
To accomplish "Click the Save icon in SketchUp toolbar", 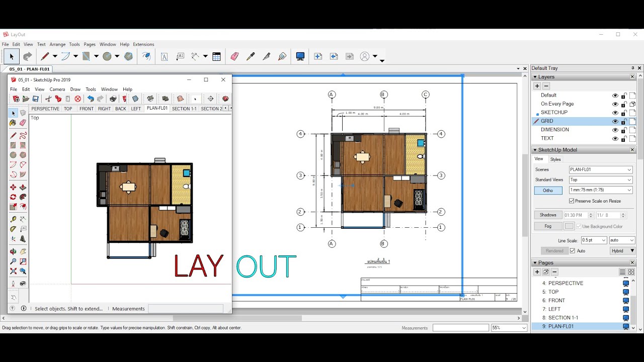I will coord(36,99).
